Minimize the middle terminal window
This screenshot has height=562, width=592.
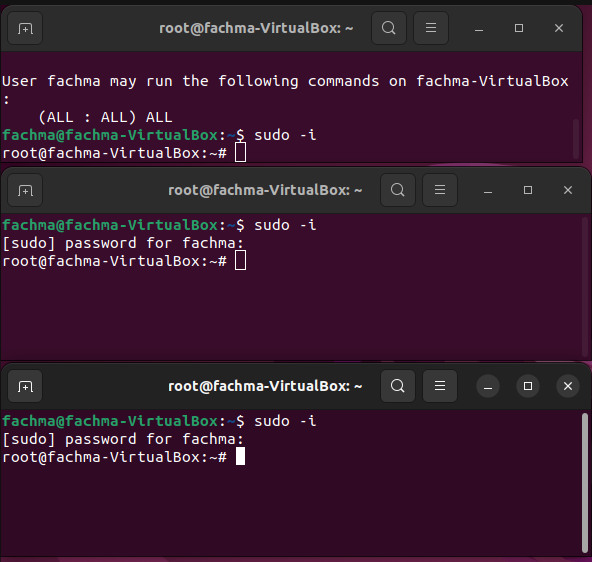(x=488, y=190)
